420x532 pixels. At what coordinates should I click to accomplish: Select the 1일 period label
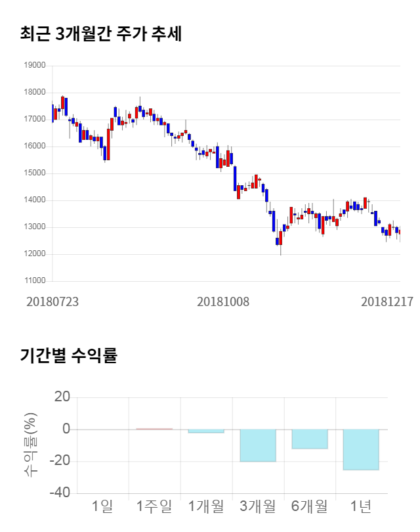[x=103, y=506]
